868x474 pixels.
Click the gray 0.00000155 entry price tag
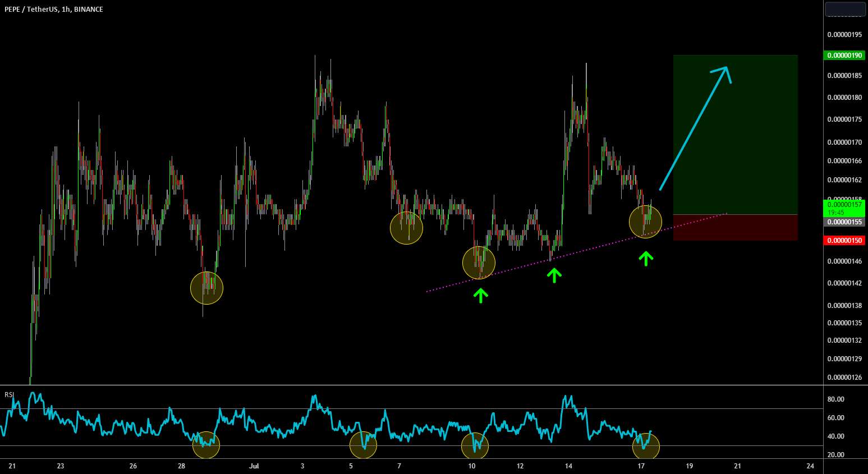(844, 222)
